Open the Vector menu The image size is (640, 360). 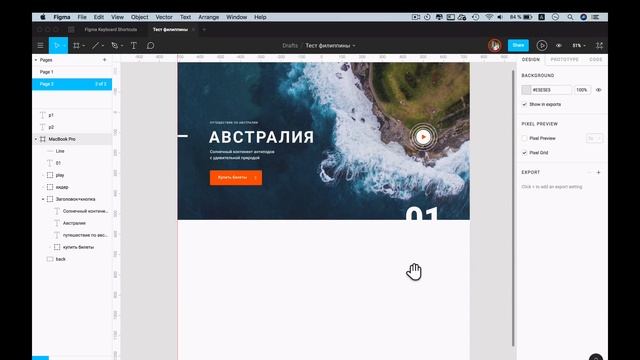click(x=164, y=17)
